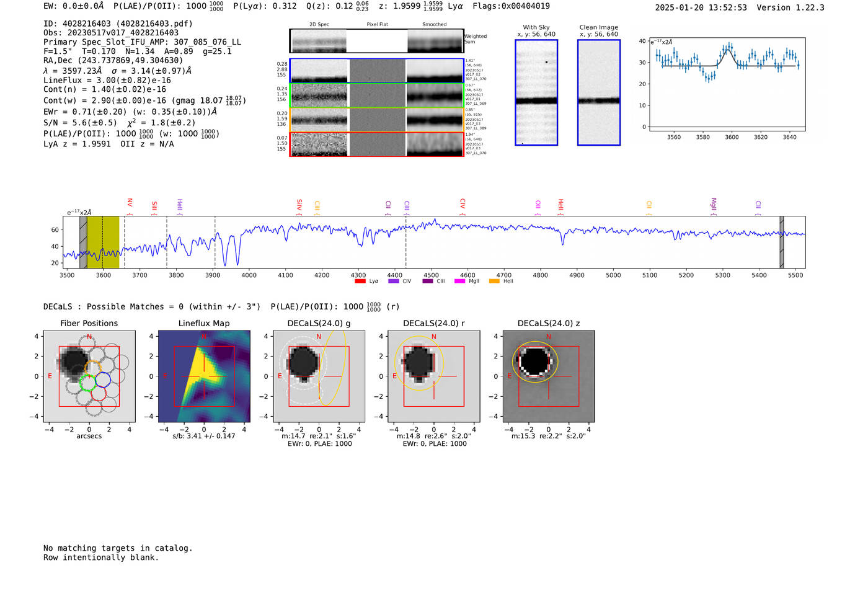This screenshot has height=591, width=868.
Task: Open the Clean Image panel
Action: (599, 93)
